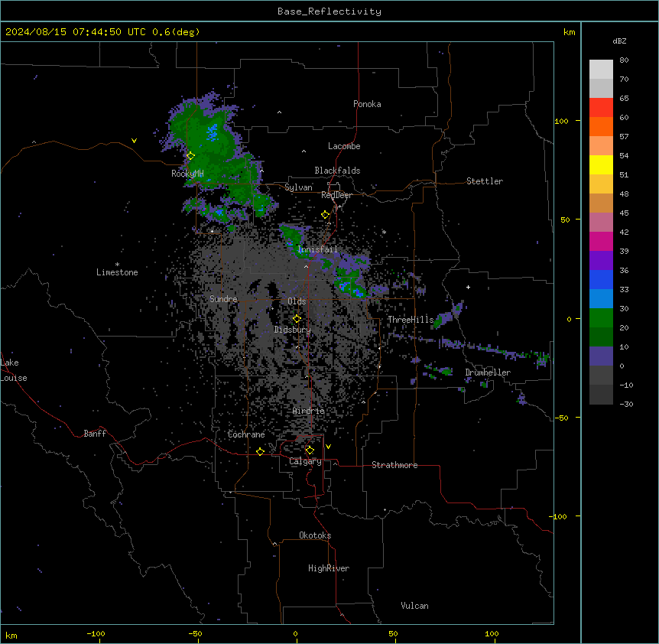This screenshot has width=659, height=644.
Task: Select the slate purple 10-0 dBZ legend swatch
Action: tap(601, 356)
